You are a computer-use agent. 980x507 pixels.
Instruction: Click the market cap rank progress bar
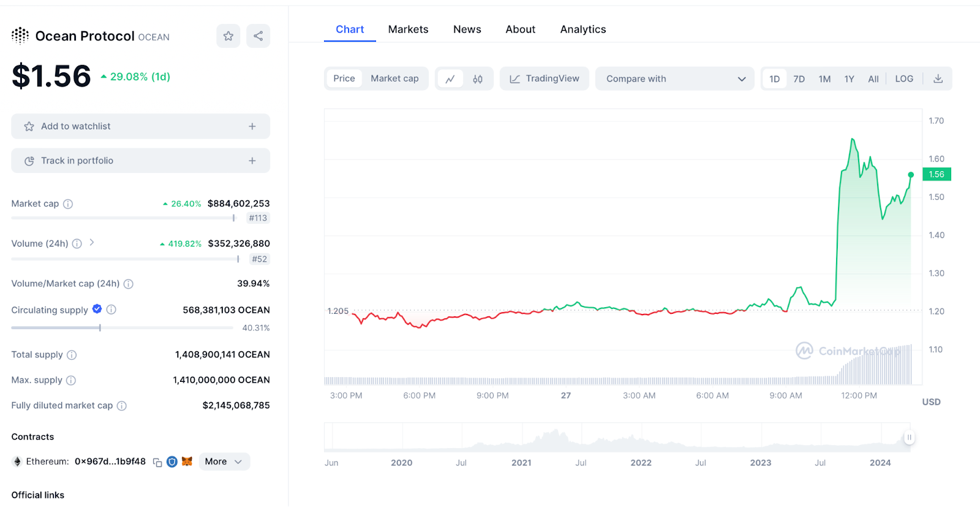tap(123, 218)
